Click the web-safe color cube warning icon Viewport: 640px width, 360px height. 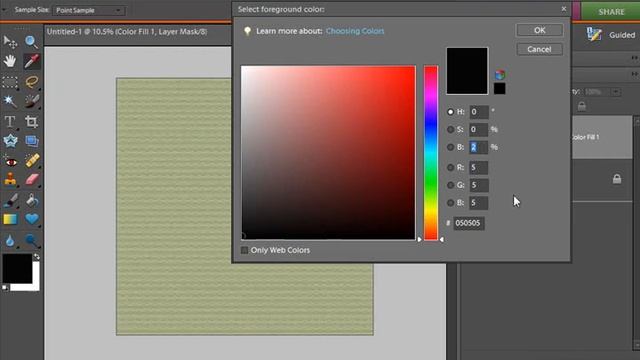click(500, 75)
